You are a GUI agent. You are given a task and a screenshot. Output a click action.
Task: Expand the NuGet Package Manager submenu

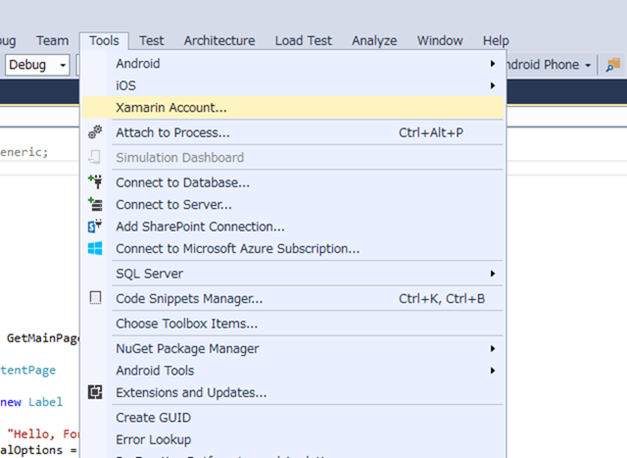click(x=492, y=348)
